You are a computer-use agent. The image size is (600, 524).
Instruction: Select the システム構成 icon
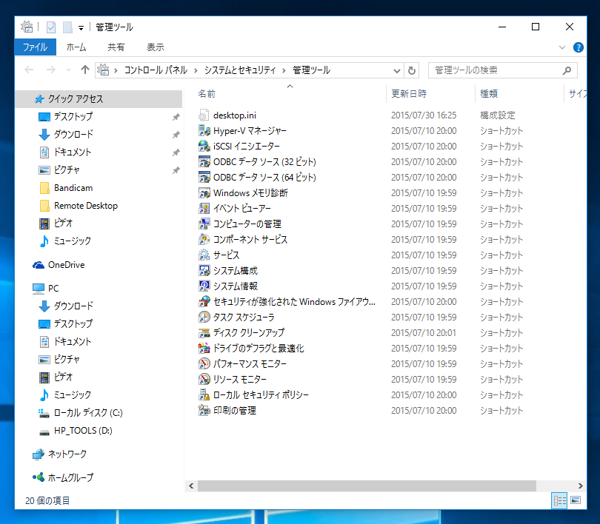204,271
